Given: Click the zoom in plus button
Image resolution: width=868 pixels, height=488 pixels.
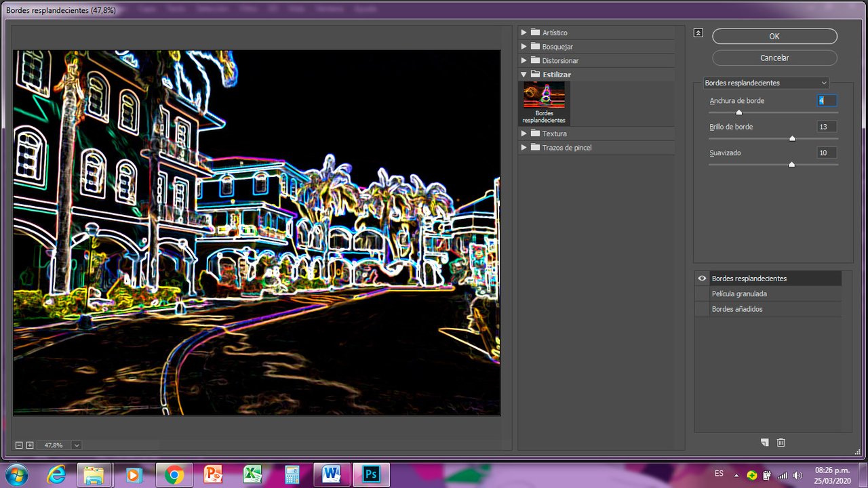Looking at the screenshot, I should 30,445.
